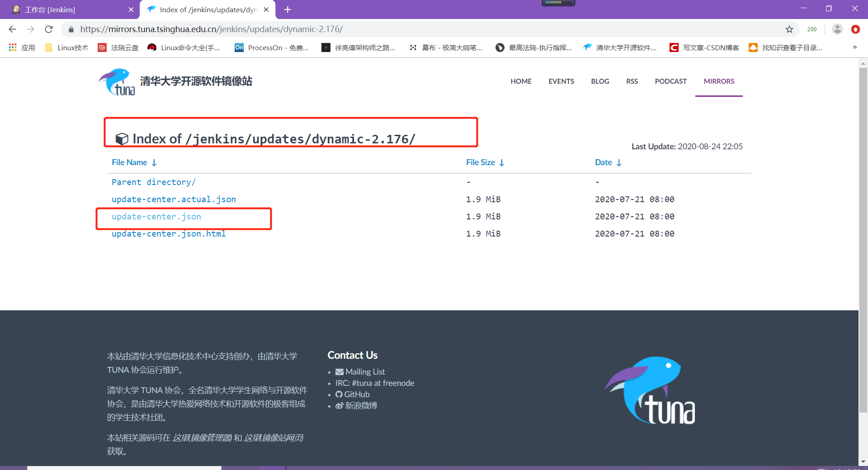Switch to the 工作台 [Jenkins] tab
Image resolution: width=868 pixels, height=470 pixels.
70,9
